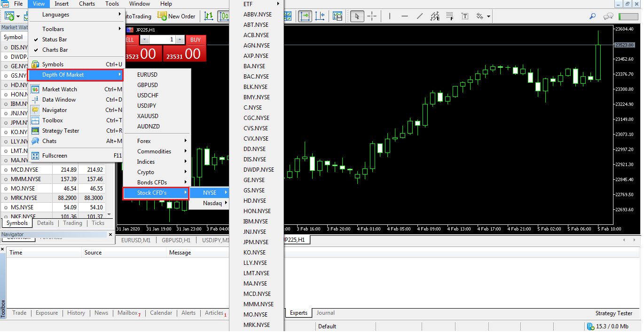Open the Calendar tab in Toolbox

pyautogui.click(x=161, y=313)
